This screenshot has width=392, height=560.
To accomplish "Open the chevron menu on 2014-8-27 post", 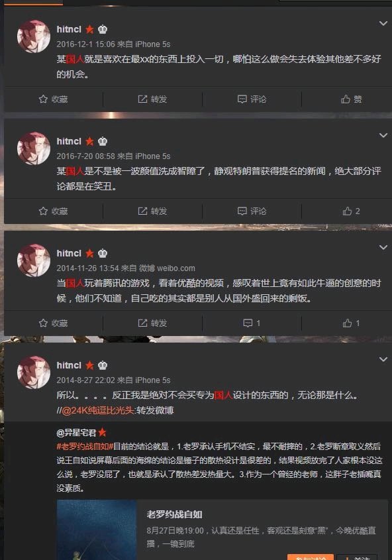I will point(383,359).
